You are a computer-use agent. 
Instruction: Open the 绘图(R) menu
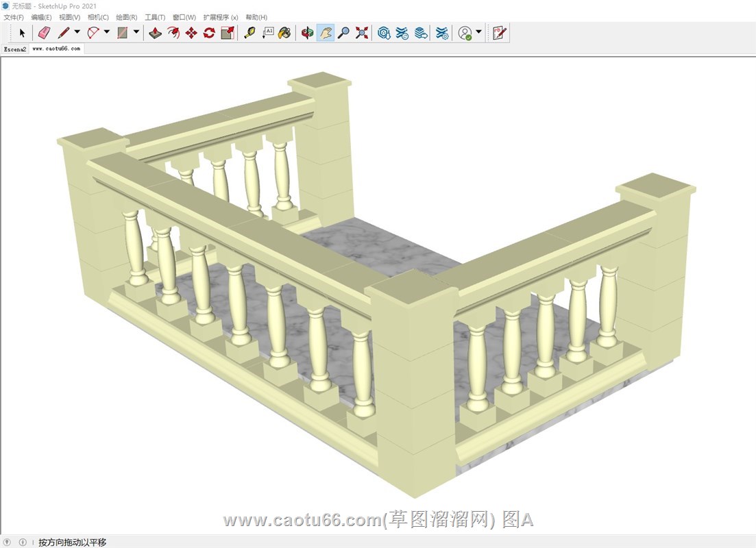point(126,17)
